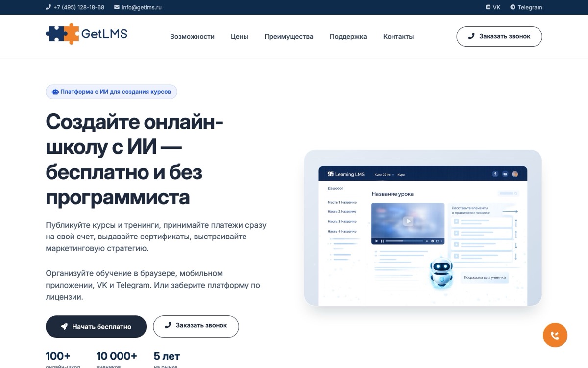The image size is (588, 368).
Task: Click the video play button in the preview
Action: pos(408,221)
